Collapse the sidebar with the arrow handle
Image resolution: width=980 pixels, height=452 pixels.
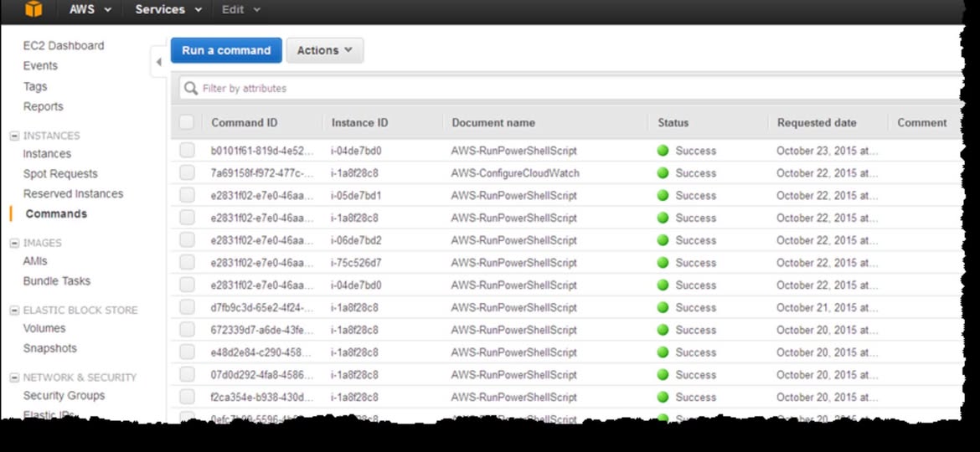pyautogui.click(x=159, y=62)
